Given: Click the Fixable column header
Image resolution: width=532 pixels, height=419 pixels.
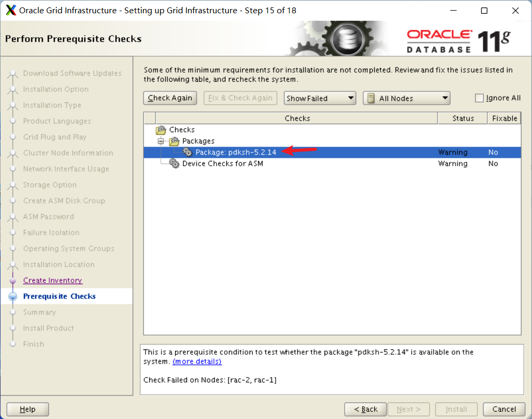Looking at the screenshot, I should [504, 118].
